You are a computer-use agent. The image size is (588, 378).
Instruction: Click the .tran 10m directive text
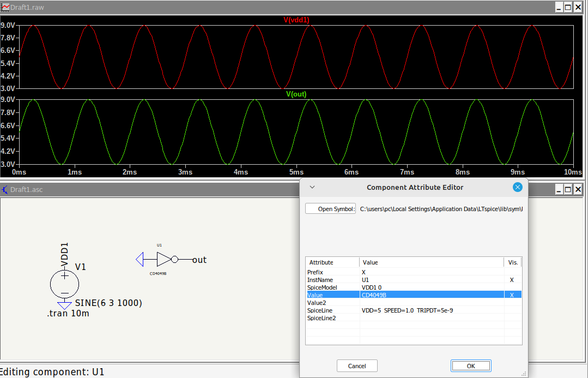[x=68, y=314]
